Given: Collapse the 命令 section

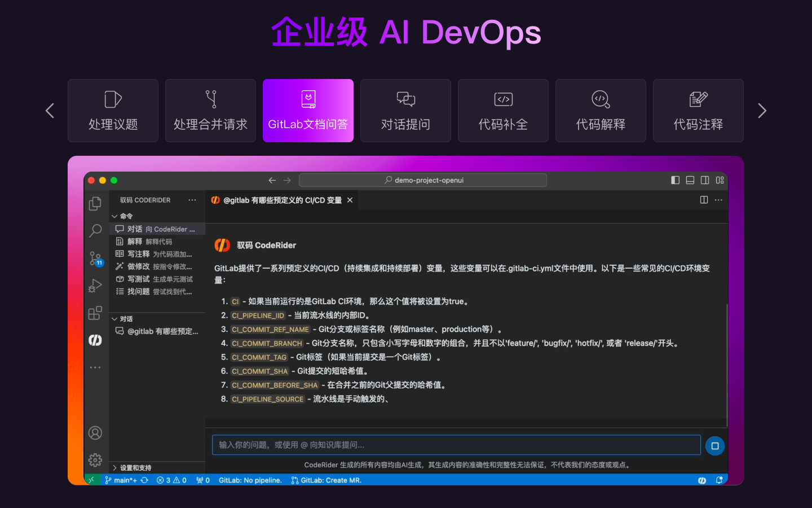Looking at the screenshot, I should click(x=122, y=216).
